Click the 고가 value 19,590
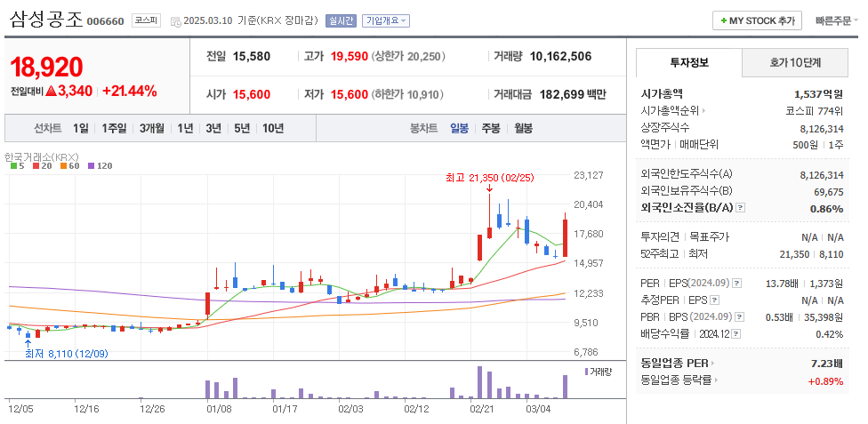The image size is (868, 424). pos(350,56)
